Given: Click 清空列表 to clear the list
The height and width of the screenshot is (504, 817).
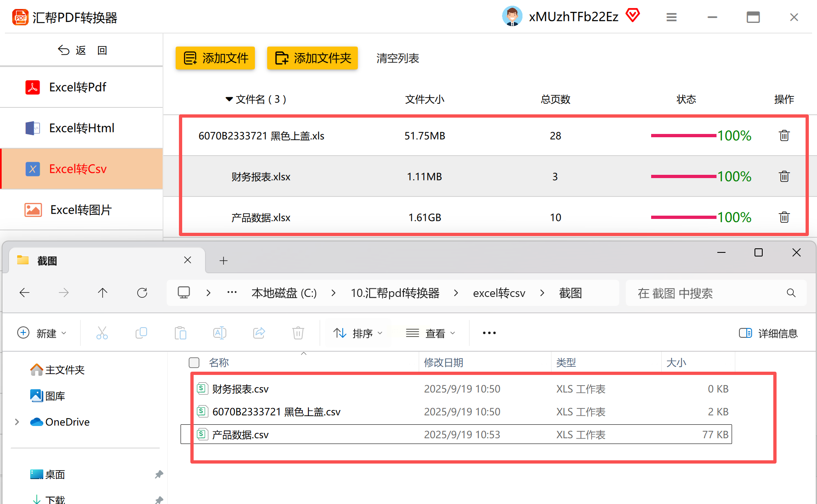Looking at the screenshot, I should coord(397,58).
